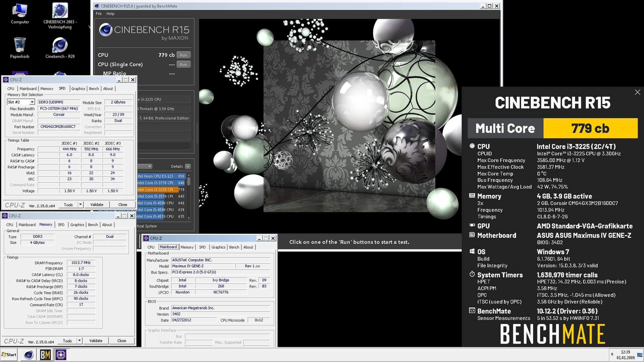Viewport: 644px width, 362px height.
Task: Switch to Bench tab in SPD window
Action: pos(94,88)
